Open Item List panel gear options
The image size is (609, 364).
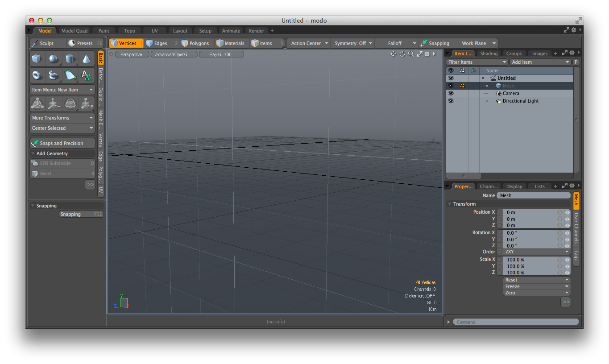click(x=572, y=53)
